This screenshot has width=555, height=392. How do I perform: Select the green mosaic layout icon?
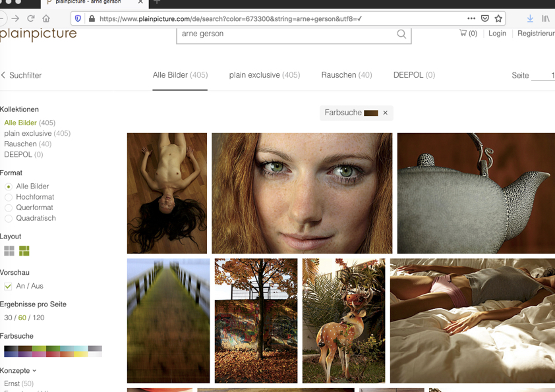(x=24, y=251)
